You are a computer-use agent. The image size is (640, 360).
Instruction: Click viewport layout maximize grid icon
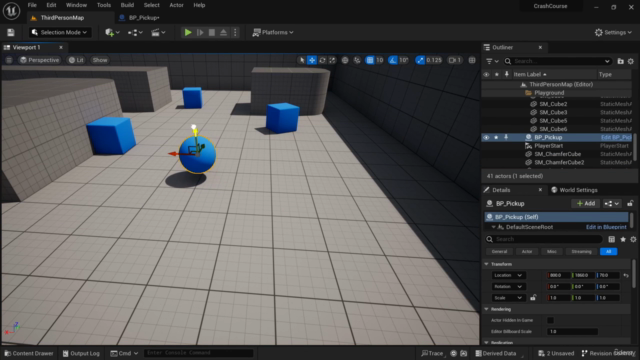coord(472,60)
